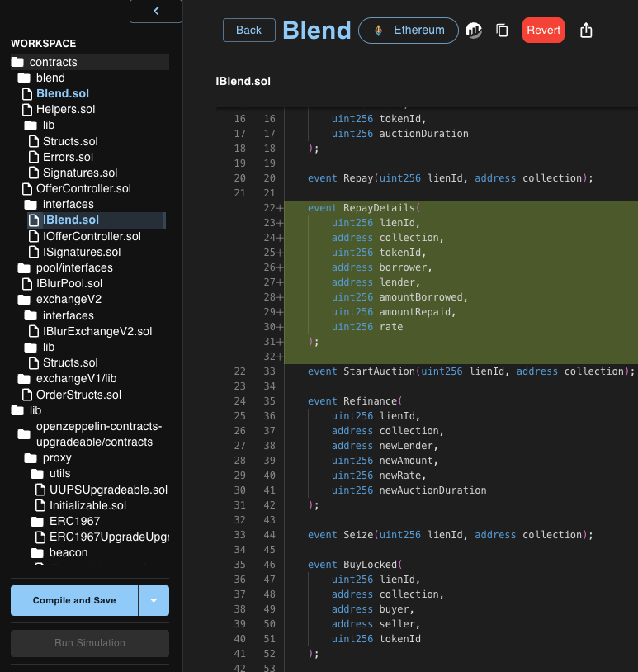Click the file icon beside Blend.sol

[x=26, y=93]
